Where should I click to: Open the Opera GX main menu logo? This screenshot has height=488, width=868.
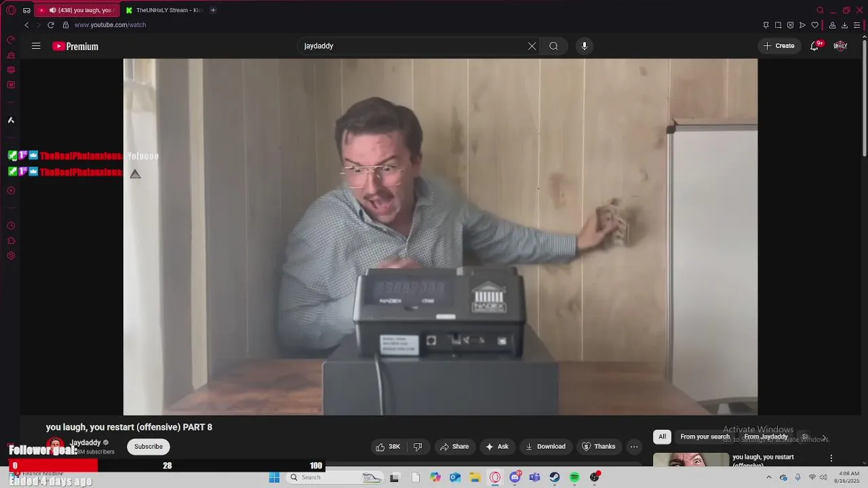(x=11, y=10)
